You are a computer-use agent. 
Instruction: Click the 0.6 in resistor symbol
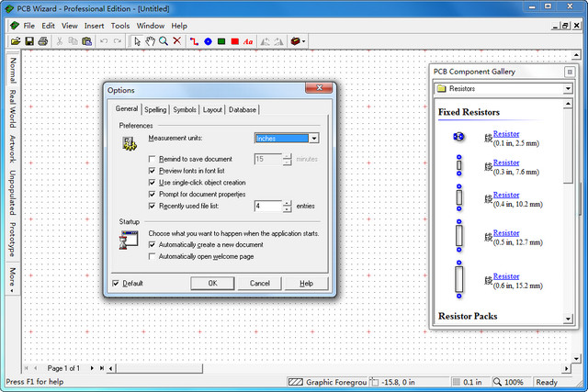tap(459, 279)
